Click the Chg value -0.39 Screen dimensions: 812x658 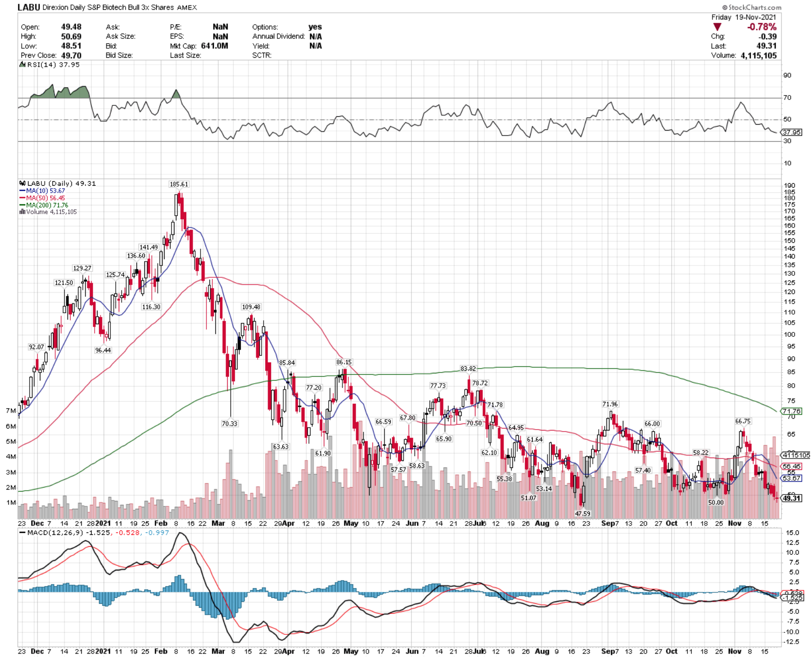tap(768, 36)
